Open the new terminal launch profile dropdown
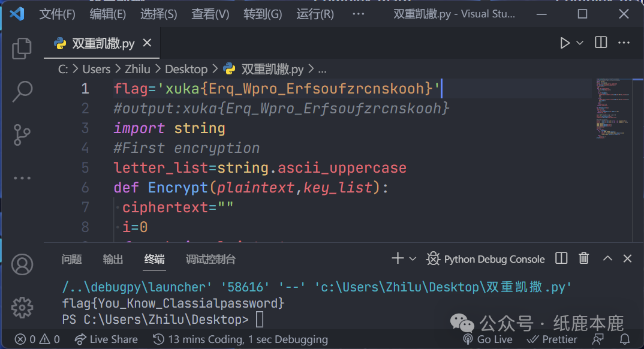Image resolution: width=644 pixels, height=349 pixels. [413, 258]
